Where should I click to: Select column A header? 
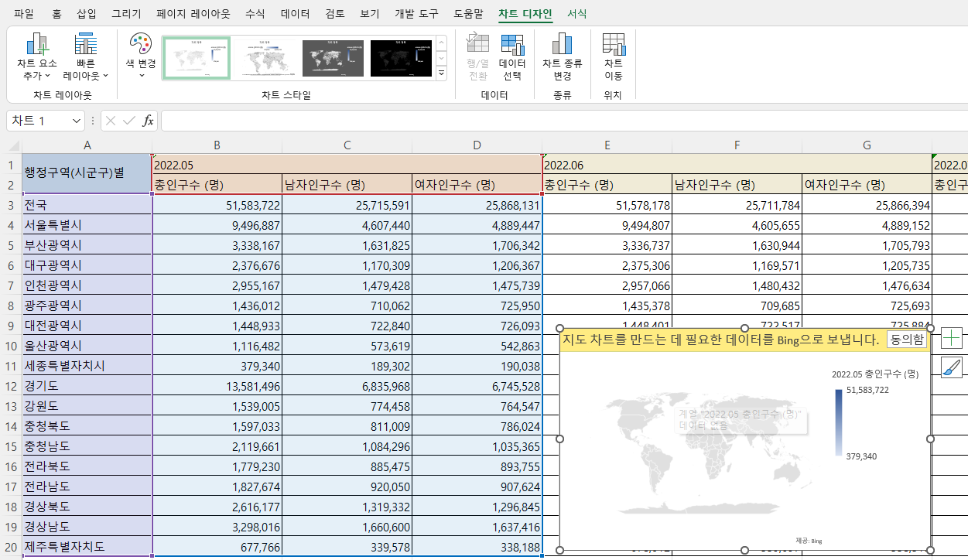point(87,145)
